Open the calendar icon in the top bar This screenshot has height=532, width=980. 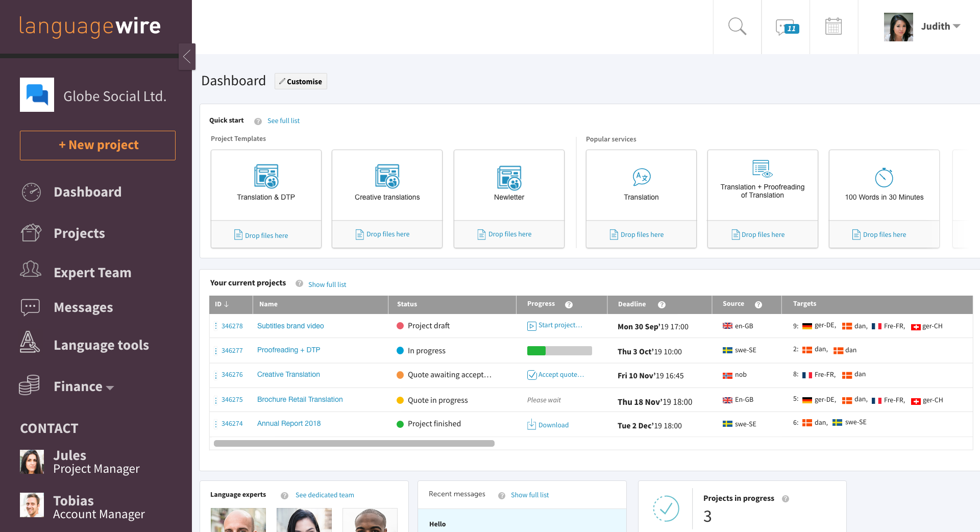coord(834,26)
